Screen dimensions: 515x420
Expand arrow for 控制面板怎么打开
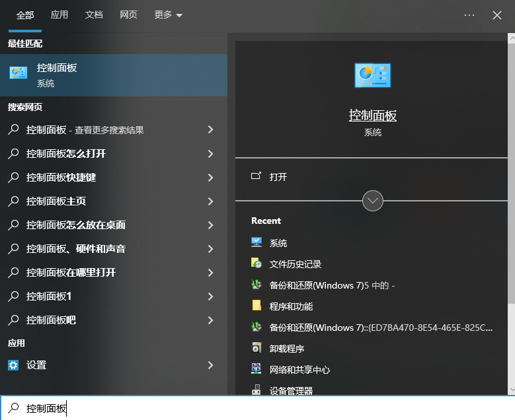(210, 154)
